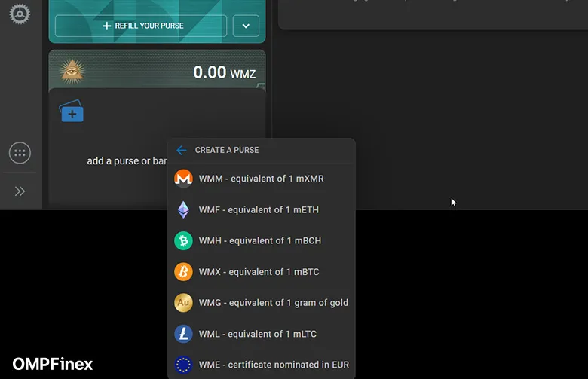Click the gold Au WMG icon
The image size is (588, 379).
pyautogui.click(x=183, y=302)
